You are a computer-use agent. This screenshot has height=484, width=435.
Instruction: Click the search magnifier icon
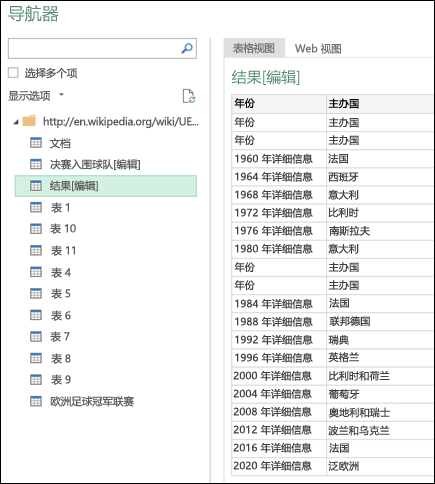187,48
